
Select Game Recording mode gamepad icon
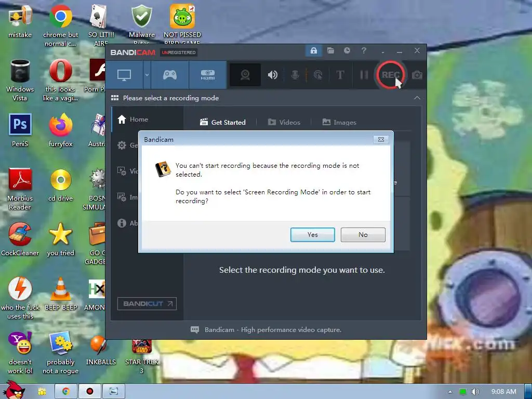click(x=170, y=75)
